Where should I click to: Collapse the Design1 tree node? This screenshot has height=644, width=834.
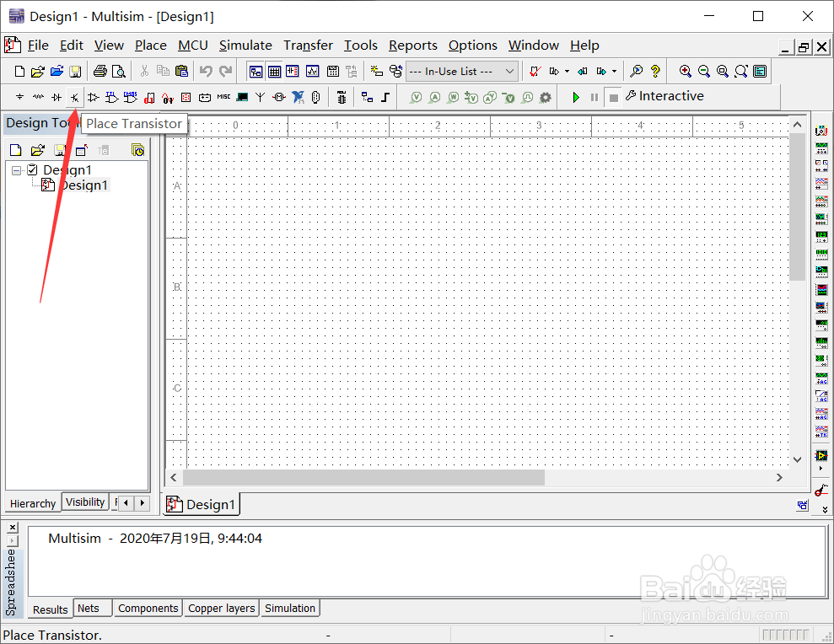coord(17,170)
